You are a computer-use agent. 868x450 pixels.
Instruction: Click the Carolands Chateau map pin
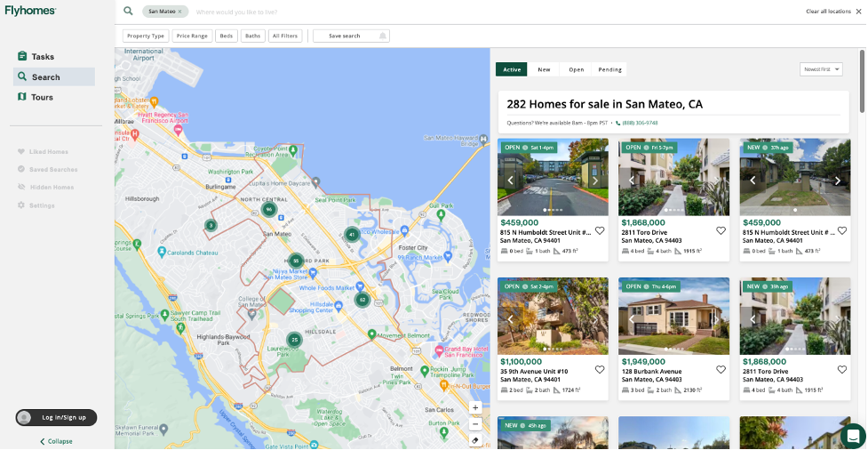click(162, 253)
